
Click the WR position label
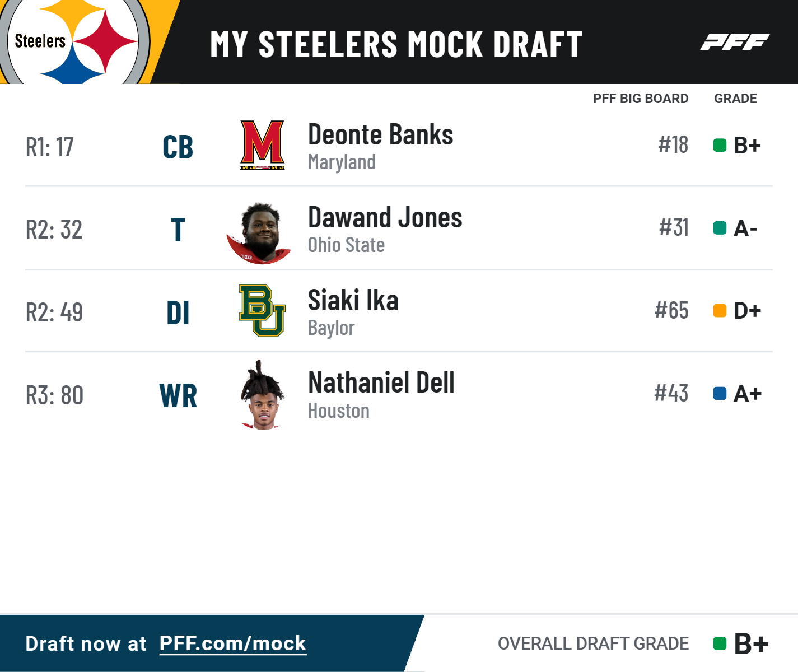[178, 396]
